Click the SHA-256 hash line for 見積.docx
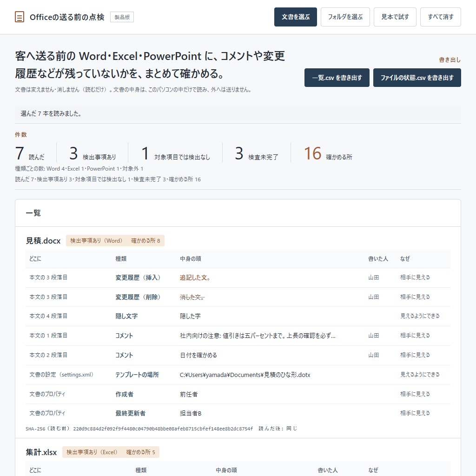The width and height of the screenshot is (476, 476). tap(161, 429)
